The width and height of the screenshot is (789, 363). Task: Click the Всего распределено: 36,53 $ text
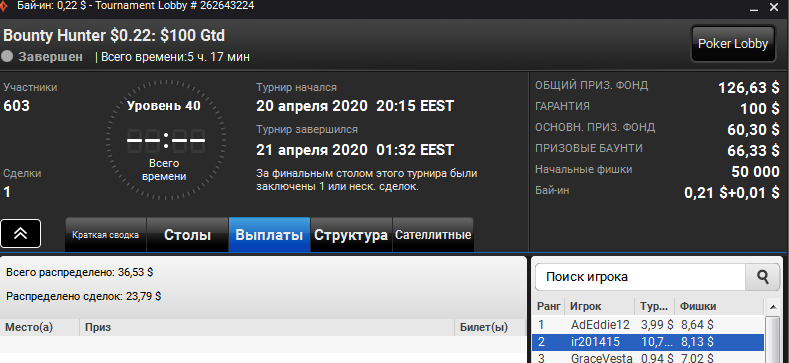point(80,272)
